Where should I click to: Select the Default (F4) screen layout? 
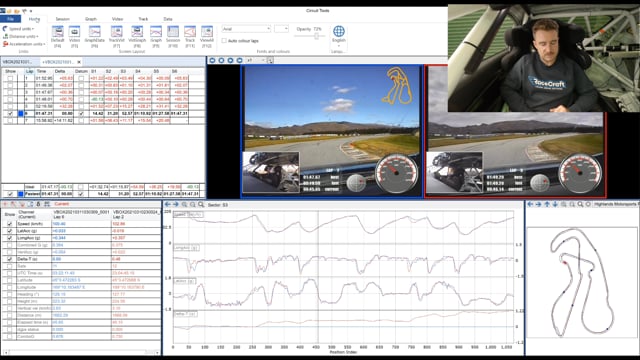tap(58, 36)
